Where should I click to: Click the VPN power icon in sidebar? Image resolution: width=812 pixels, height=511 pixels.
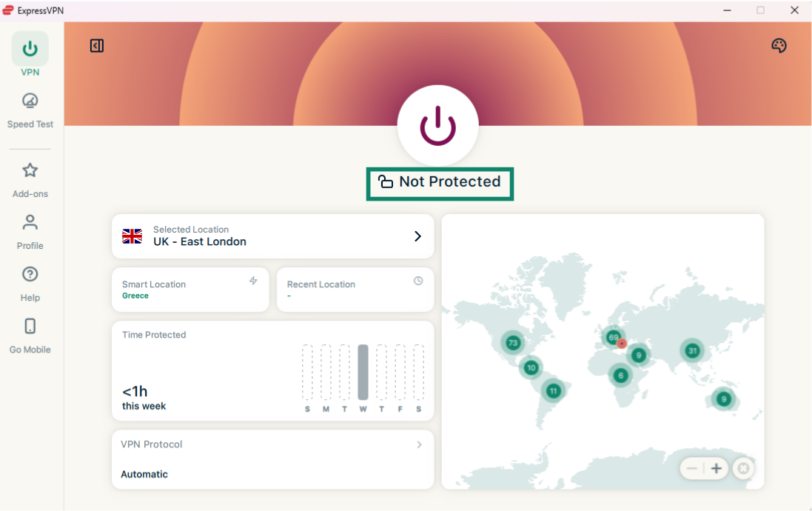point(30,50)
